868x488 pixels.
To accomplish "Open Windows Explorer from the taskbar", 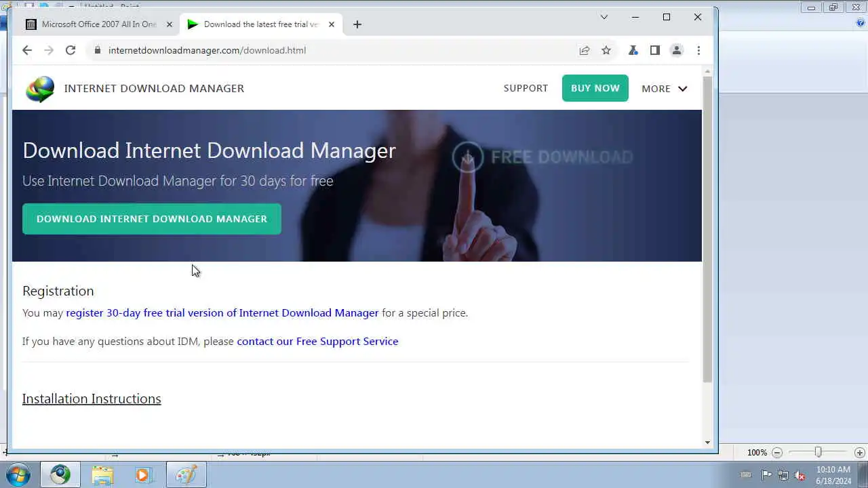I will pos(102,474).
